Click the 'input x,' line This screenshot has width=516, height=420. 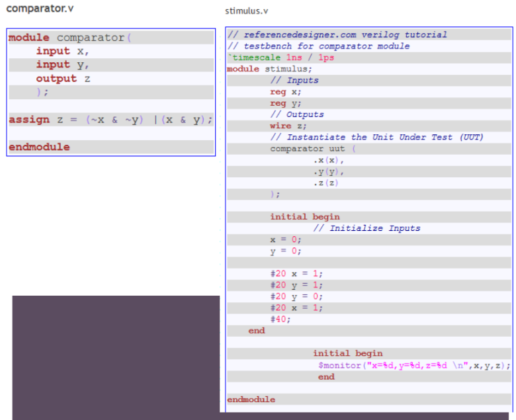(63, 51)
